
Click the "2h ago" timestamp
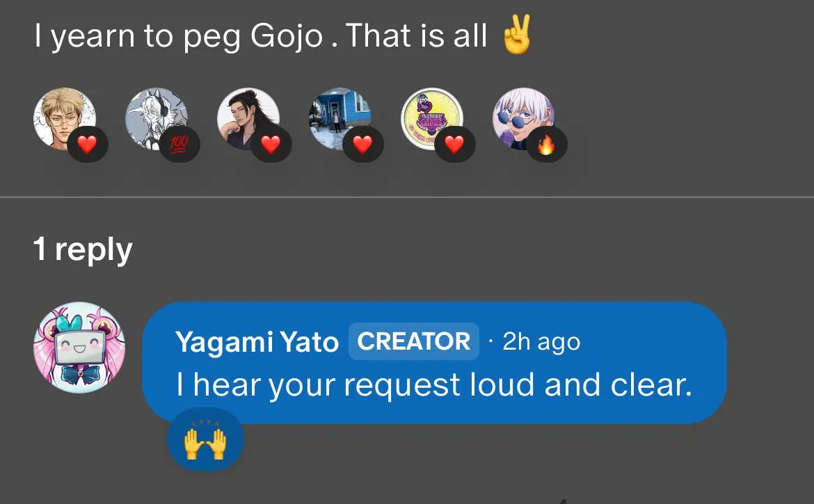pos(541,342)
